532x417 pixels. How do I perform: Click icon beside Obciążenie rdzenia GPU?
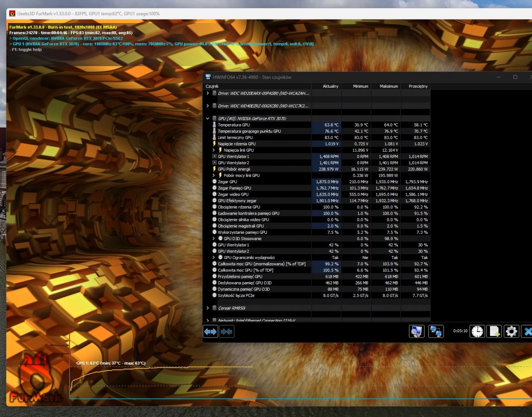pyautogui.click(x=215, y=207)
